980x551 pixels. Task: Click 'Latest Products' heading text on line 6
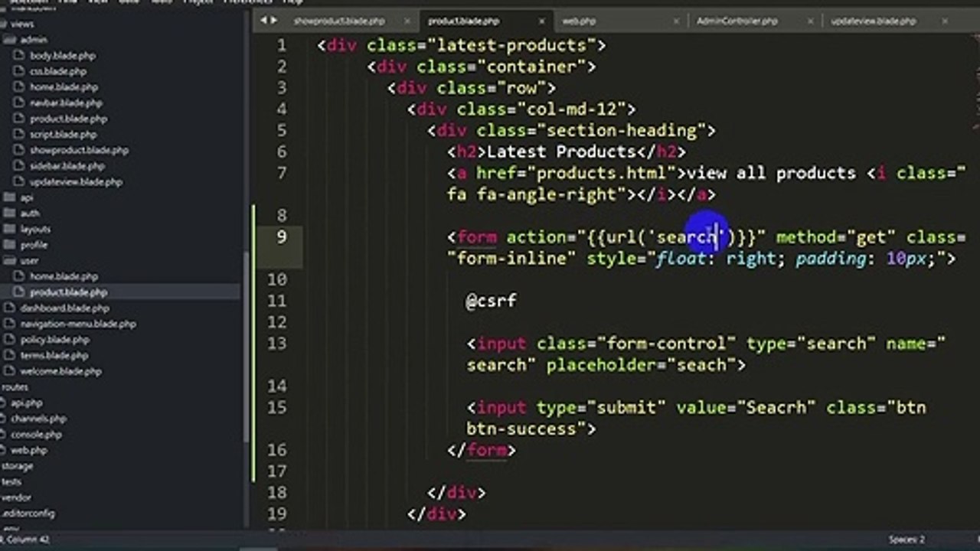point(561,152)
